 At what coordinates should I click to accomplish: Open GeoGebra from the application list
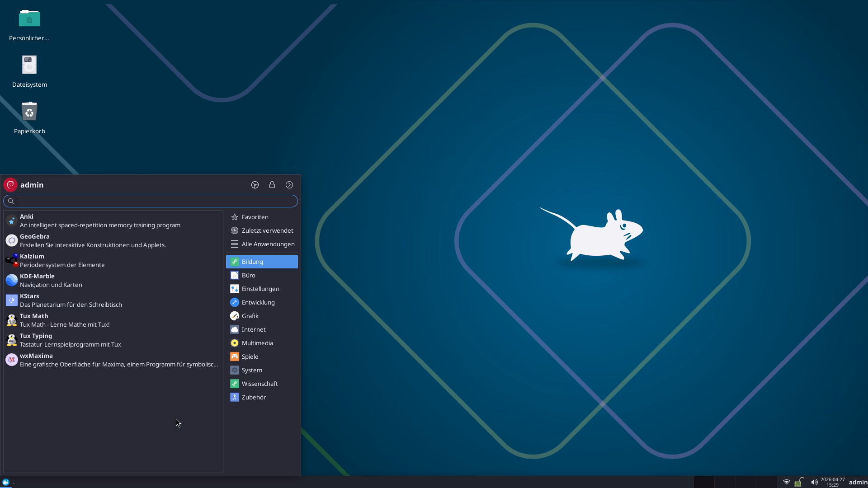tap(113, 241)
